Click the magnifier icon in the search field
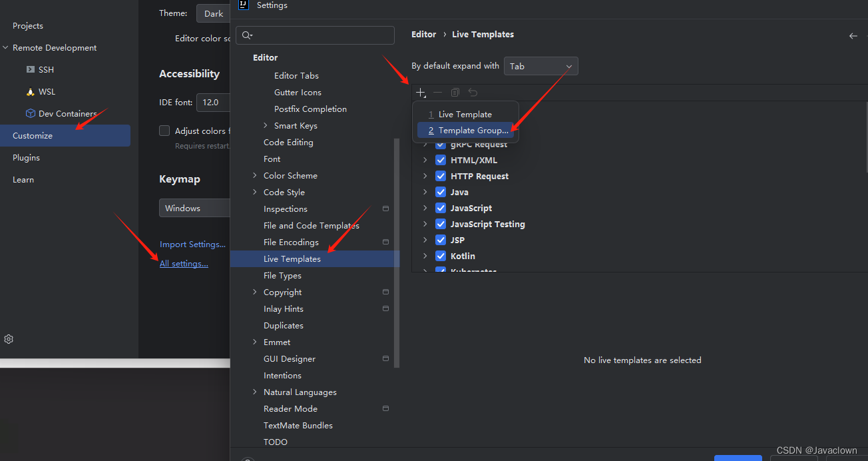This screenshot has height=461, width=868. (245, 35)
